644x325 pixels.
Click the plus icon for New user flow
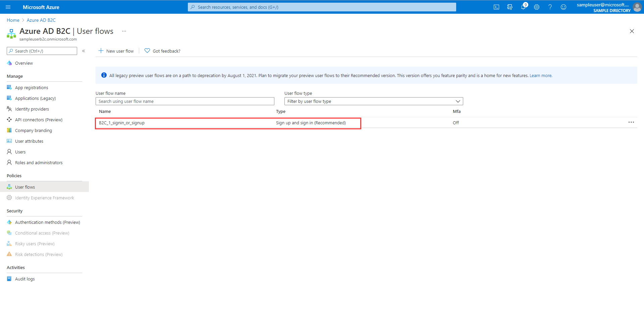pos(101,51)
